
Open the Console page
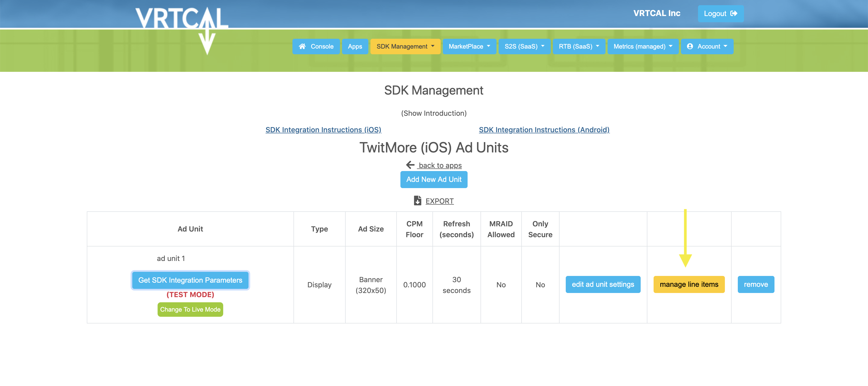[316, 47]
